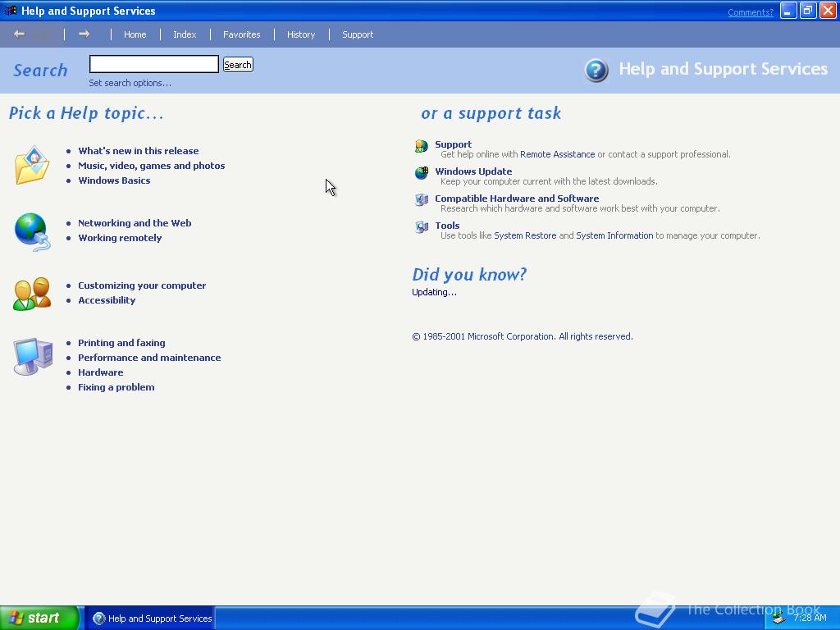Click the computer monitor icon beside Printing and faxing
This screenshot has width=840, height=630.
pyautogui.click(x=33, y=356)
